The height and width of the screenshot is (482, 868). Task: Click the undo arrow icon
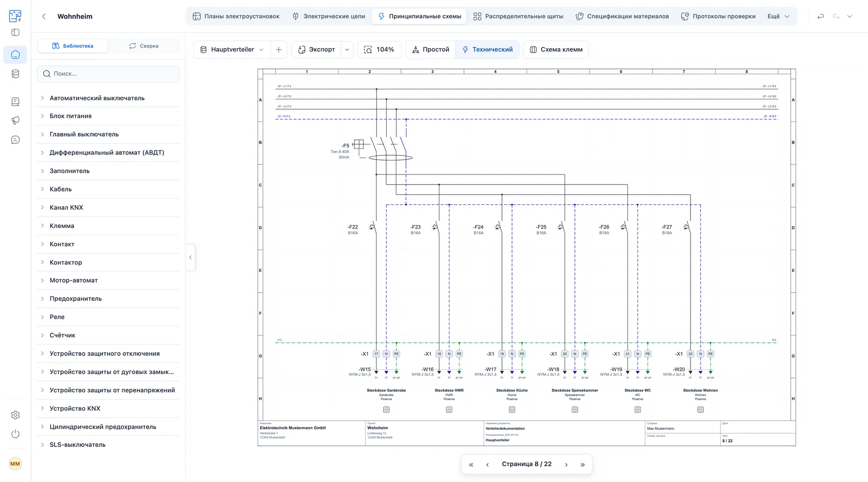pos(821,16)
